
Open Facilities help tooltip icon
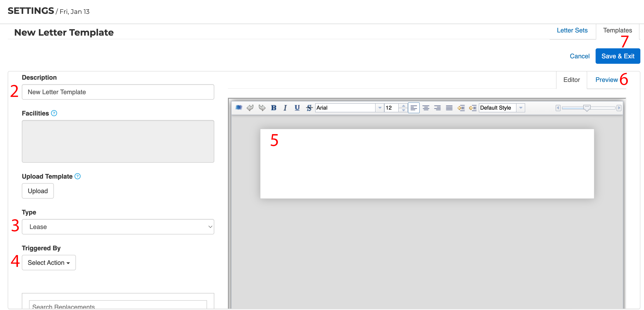(54, 113)
